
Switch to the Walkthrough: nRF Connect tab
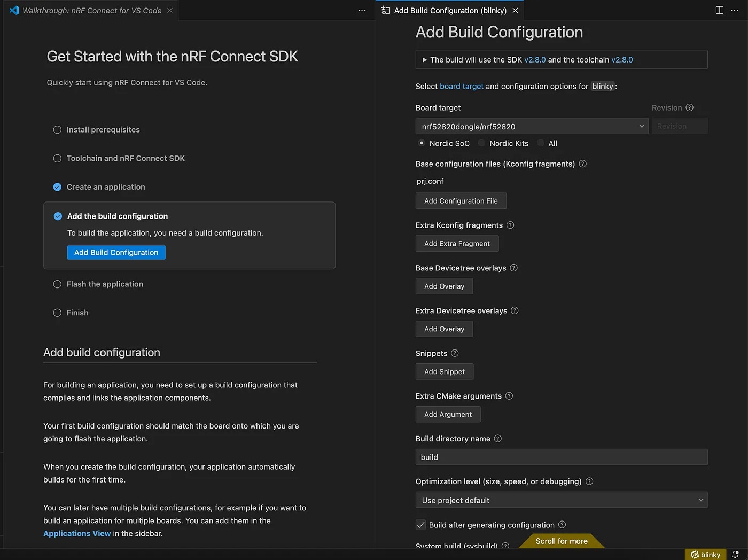91,10
